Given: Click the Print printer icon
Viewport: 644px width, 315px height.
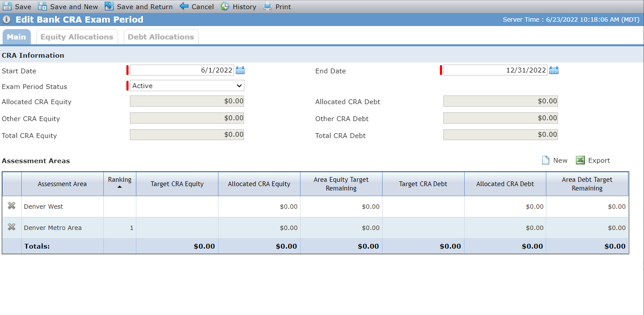Looking at the screenshot, I should (268, 7).
